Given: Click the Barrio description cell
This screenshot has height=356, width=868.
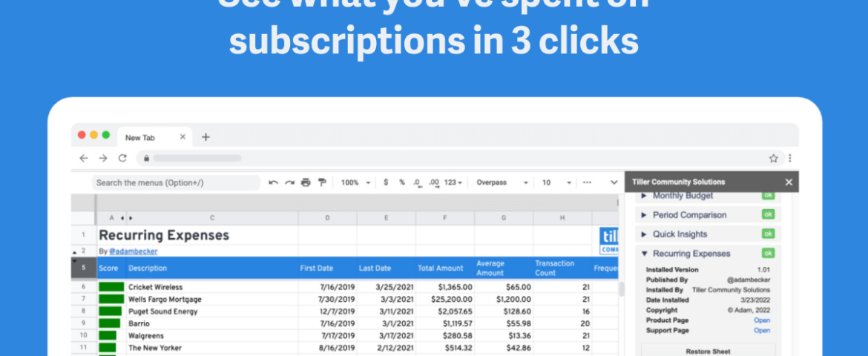Looking at the screenshot, I should 212,323.
